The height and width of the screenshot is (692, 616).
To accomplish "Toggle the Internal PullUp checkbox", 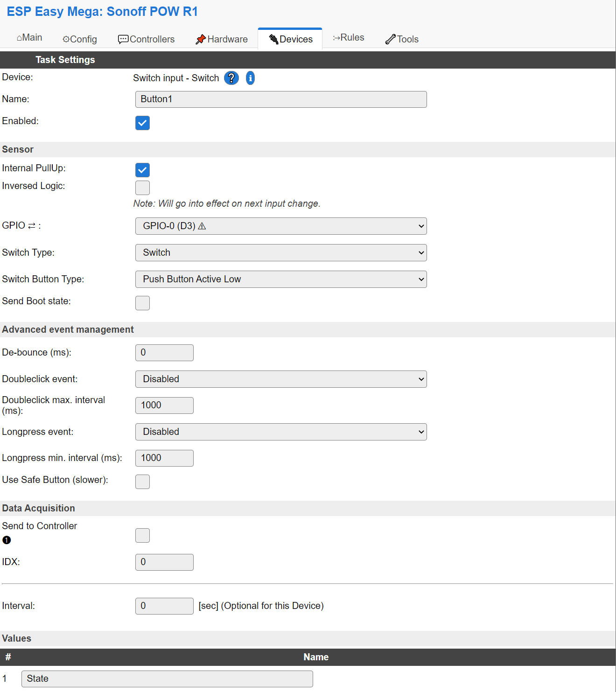I will [x=142, y=170].
